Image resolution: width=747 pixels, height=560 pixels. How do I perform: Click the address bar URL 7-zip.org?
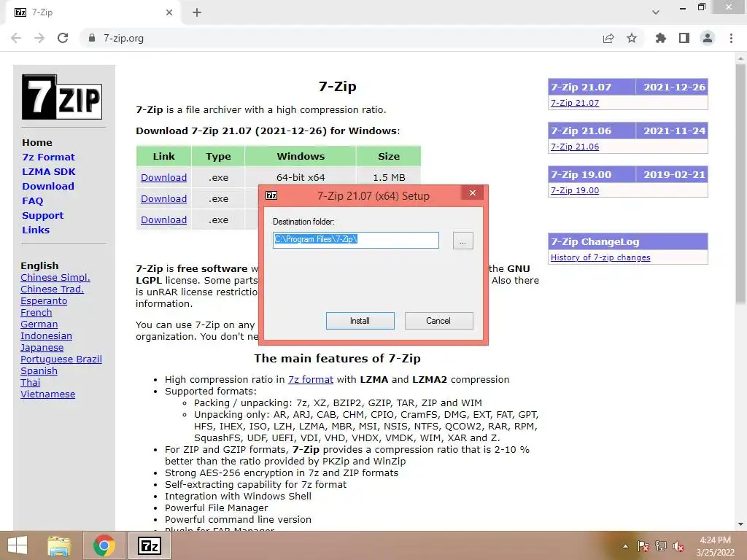click(123, 38)
